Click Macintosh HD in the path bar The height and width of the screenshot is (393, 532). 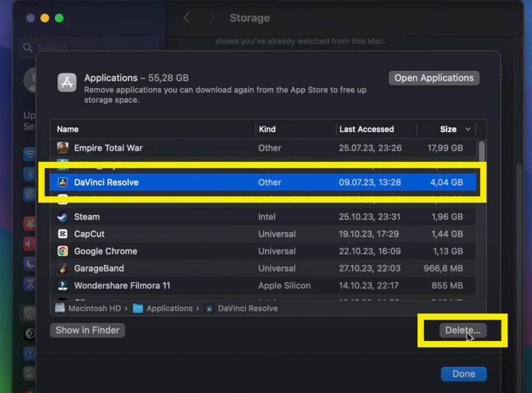(94, 308)
